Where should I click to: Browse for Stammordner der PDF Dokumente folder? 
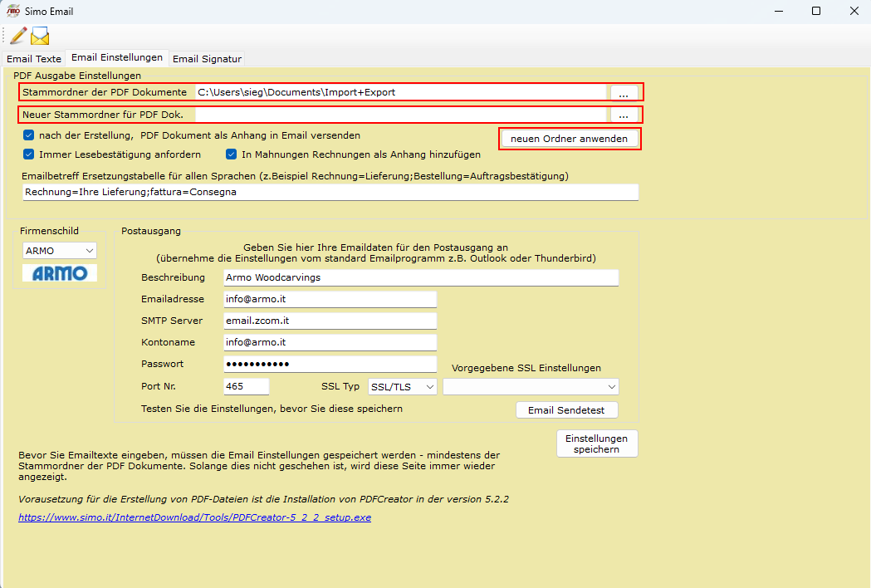point(624,93)
